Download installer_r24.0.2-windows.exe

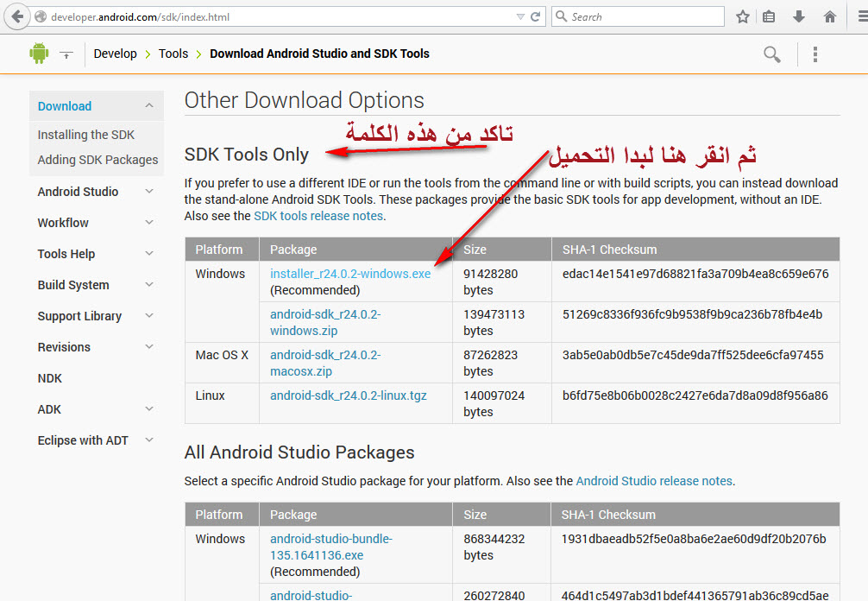tap(350, 274)
